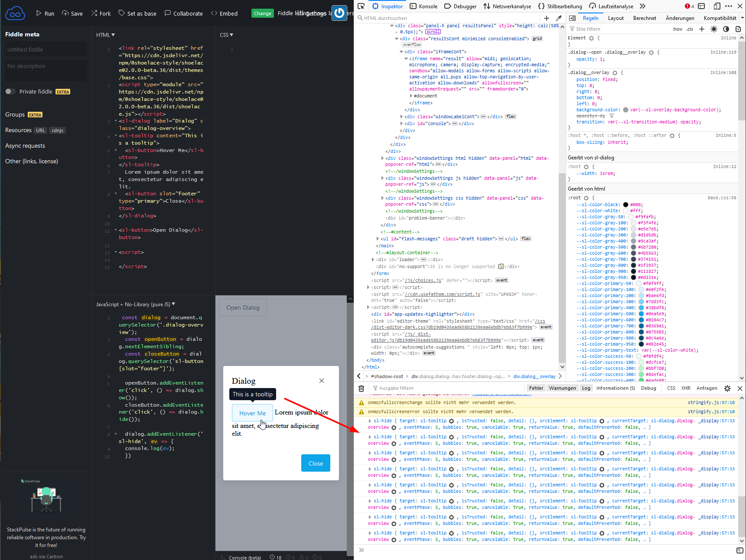Click the green Change button
Screen dimensions: 746x560
click(x=262, y=13)
